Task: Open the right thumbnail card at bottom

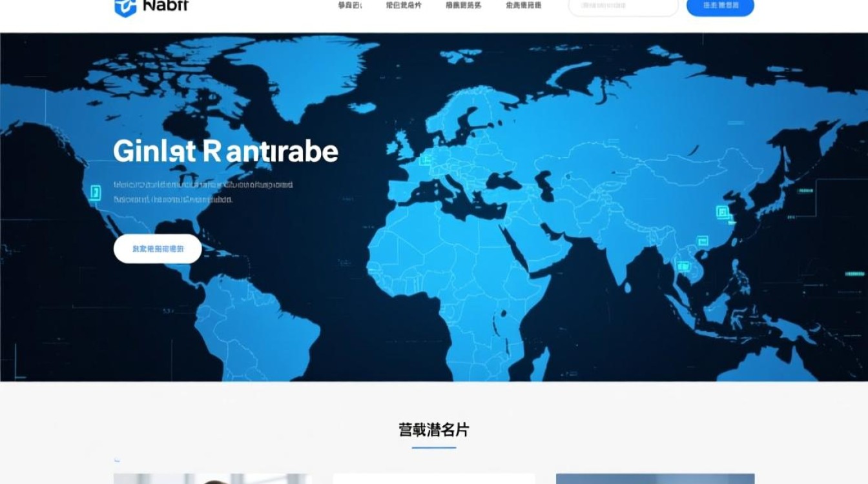Action: coord(655,479)
